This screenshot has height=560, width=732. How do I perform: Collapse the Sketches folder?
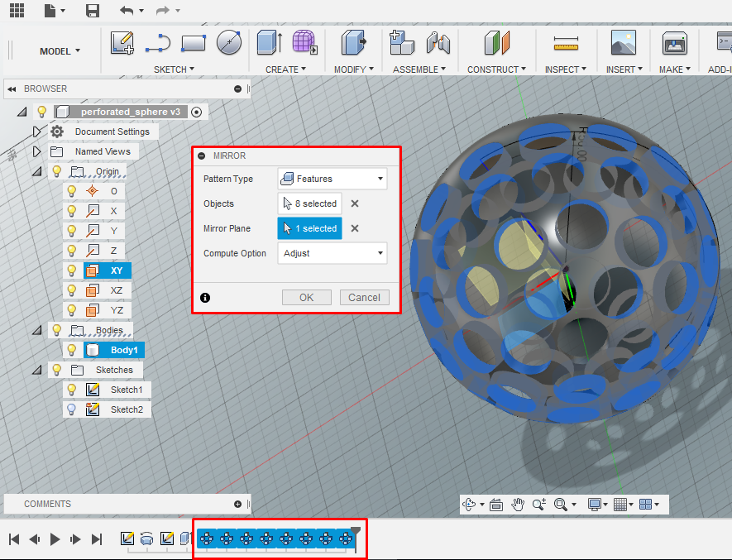tap(37, 371)
